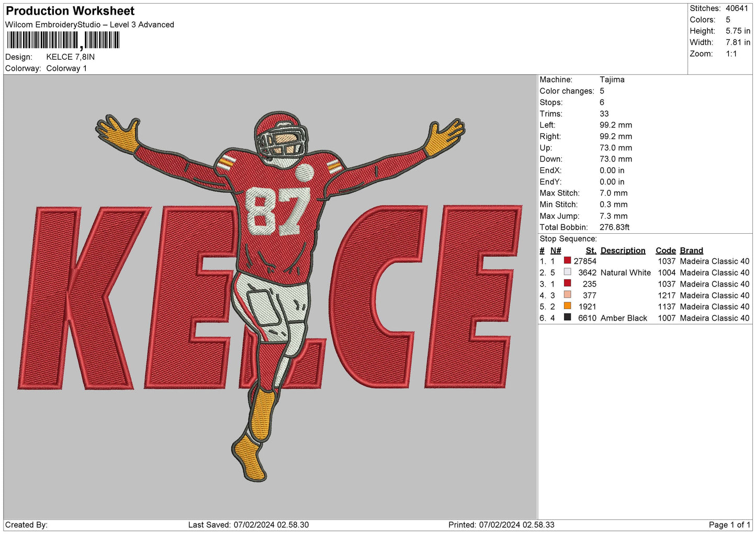Click the 'St.' column header
The width and height of the screenshot is (756, 534).
pos(591,251)
